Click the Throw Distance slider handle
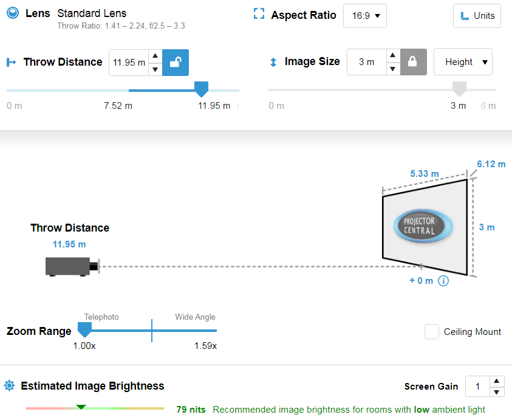Viewport: 512px width, 420px height. tap(201, 89)
